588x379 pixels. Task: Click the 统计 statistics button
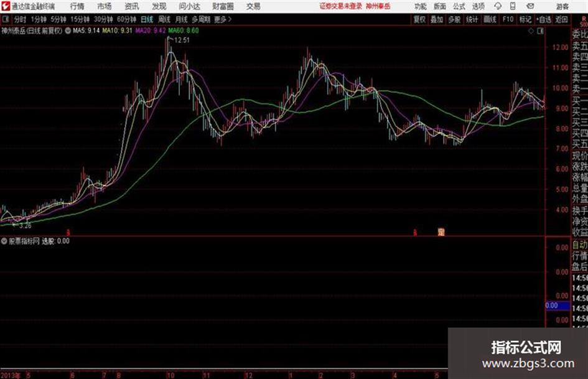(472, 19)
